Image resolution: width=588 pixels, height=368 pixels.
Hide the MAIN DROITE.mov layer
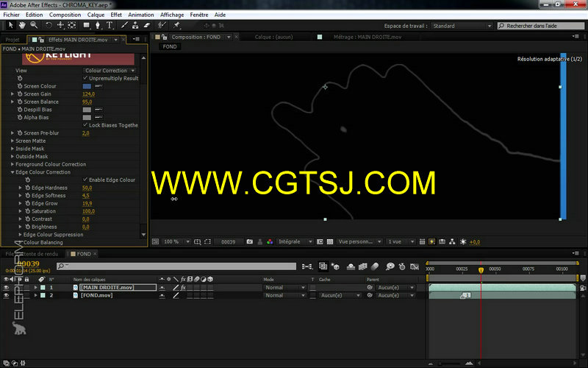click(6, 287)
